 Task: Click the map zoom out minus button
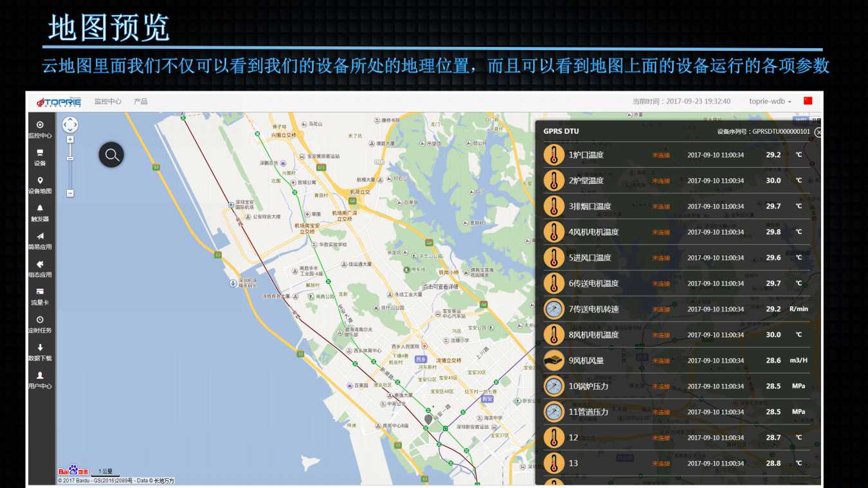pyautogui.click(x=70, y=193)
